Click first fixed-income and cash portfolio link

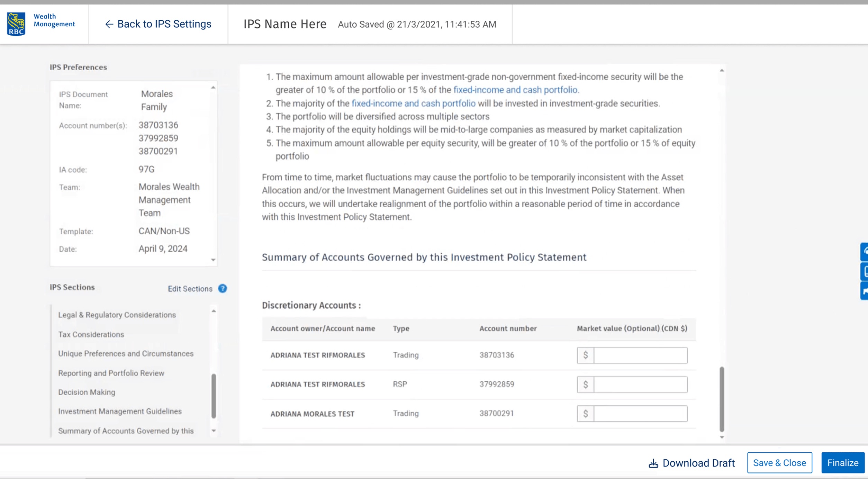click(515, 90)
